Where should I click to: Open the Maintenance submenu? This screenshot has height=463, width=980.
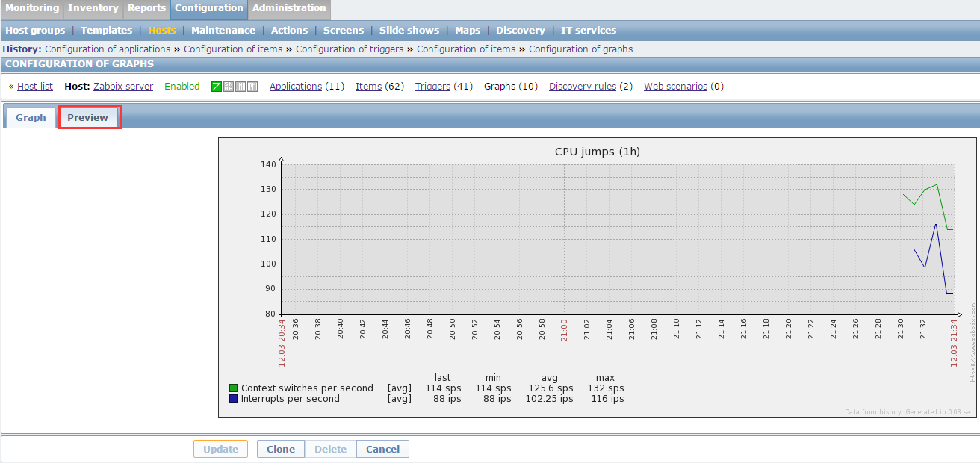[x=223, y=31]
